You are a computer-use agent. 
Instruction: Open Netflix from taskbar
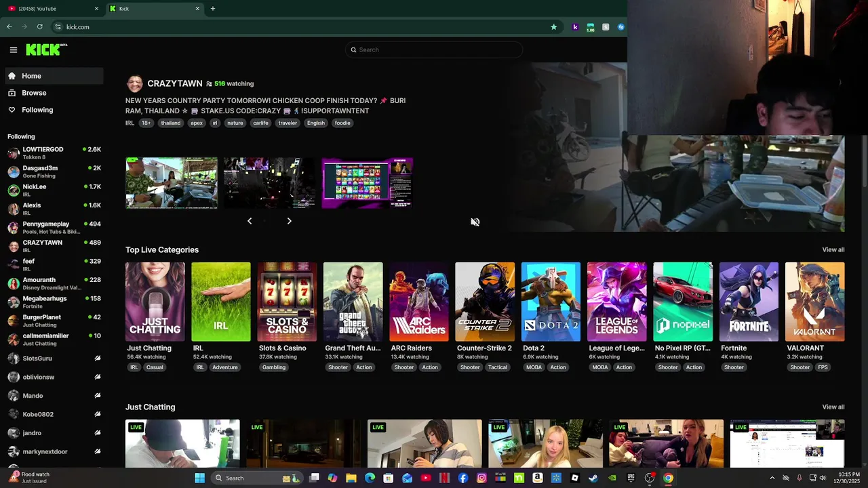444,478
